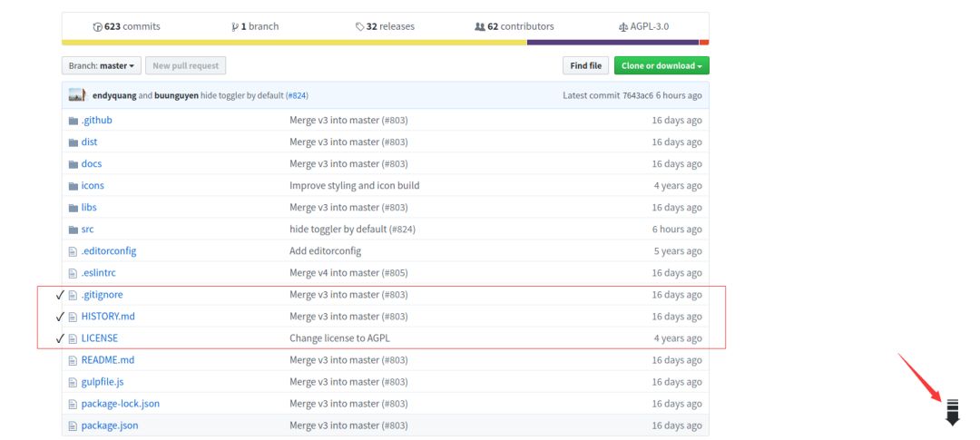
Task: Click the file icon beside README.md
Action: tap(73, 361)
